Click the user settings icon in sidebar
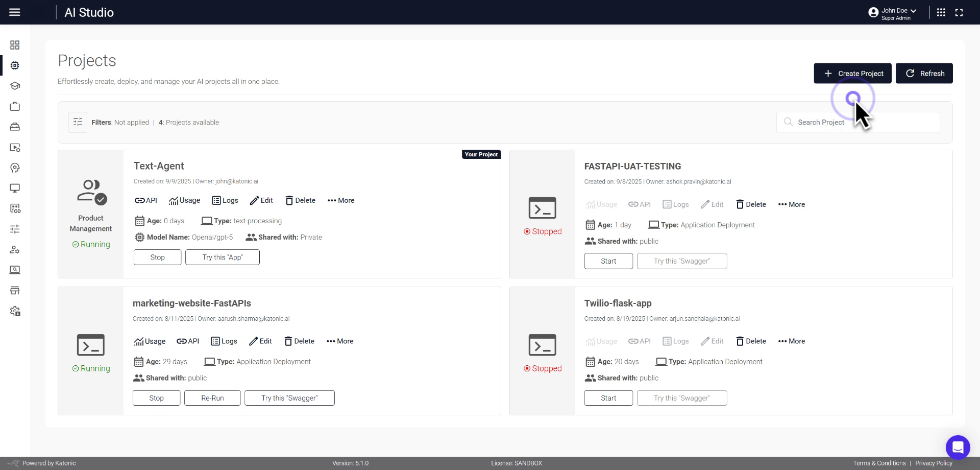 pyautogui.click(x=15, y=250)
